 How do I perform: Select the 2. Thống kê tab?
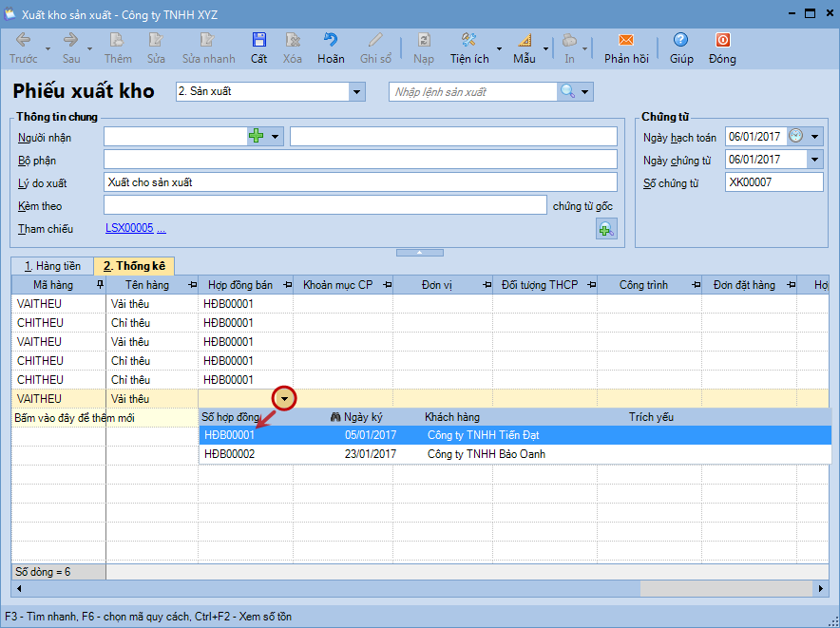[134, 266]
